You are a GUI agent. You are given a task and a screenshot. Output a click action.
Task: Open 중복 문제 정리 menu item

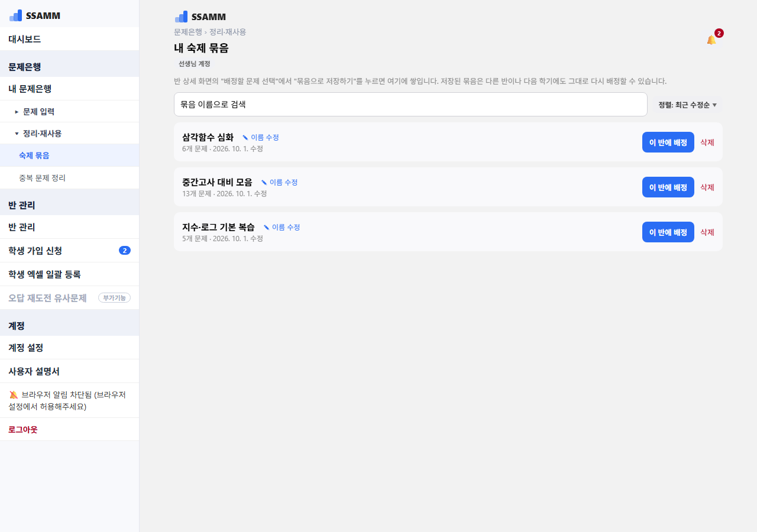click(69, 177)
